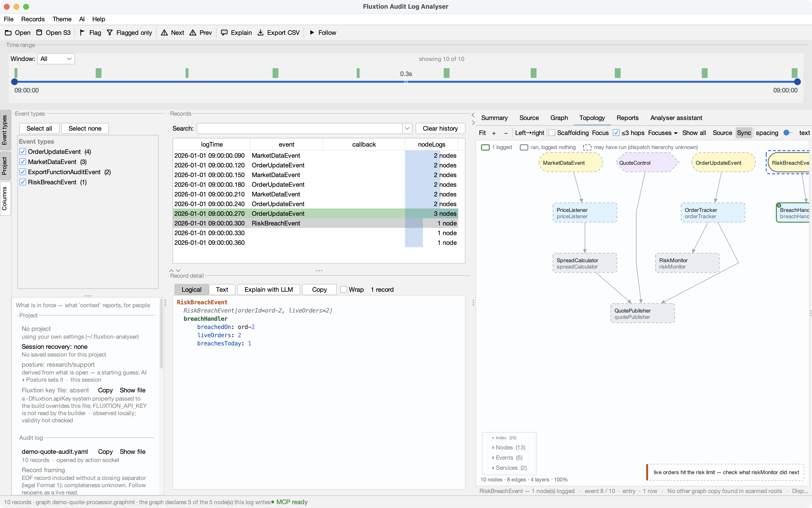
Task: Select the SpreadCalculator node
Action: (x=585, y=263)
